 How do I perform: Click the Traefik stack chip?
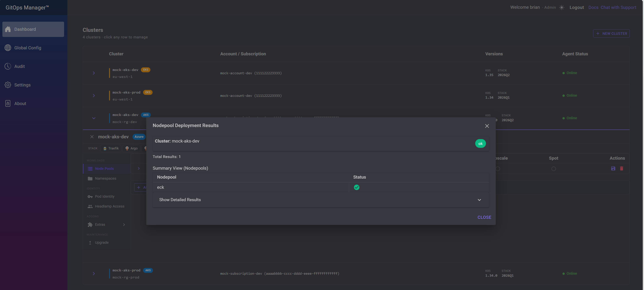(x=111, y=149)
